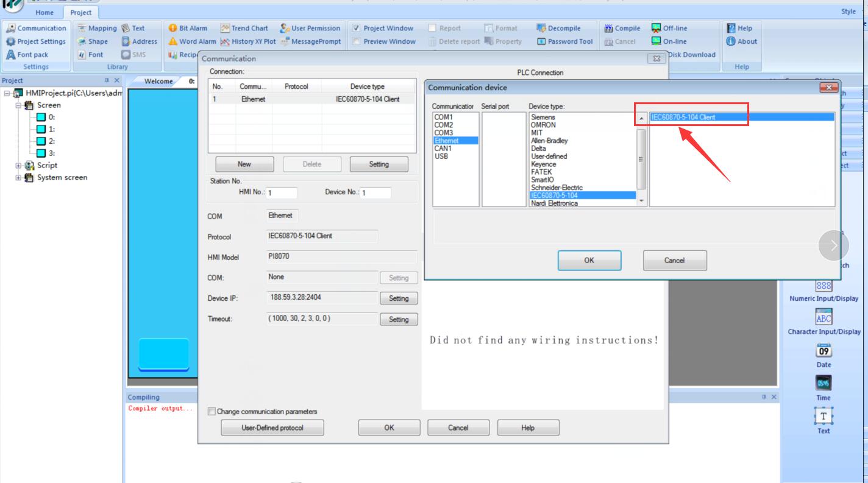Open Word Alarm configuration
The image size is (868, 483).
coord(191,41)
